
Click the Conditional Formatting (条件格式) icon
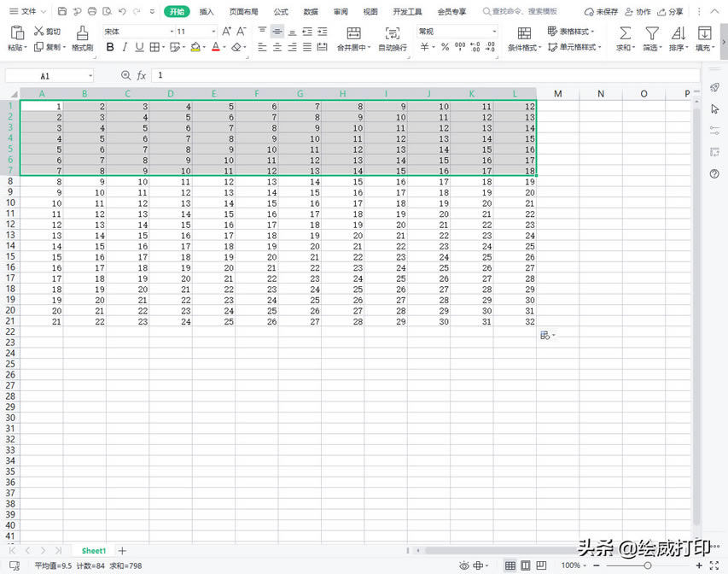[x=524, y=32]
